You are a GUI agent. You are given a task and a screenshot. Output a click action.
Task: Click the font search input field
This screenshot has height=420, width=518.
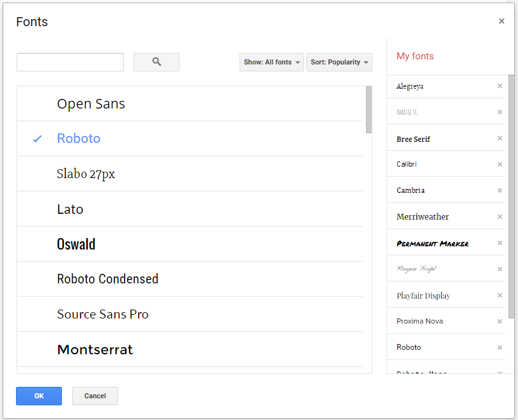[x=70, y=62]
